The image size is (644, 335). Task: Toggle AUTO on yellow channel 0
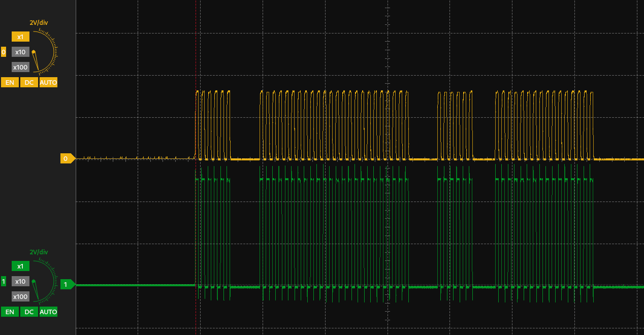pyautogui.click(x=49, y=82)
